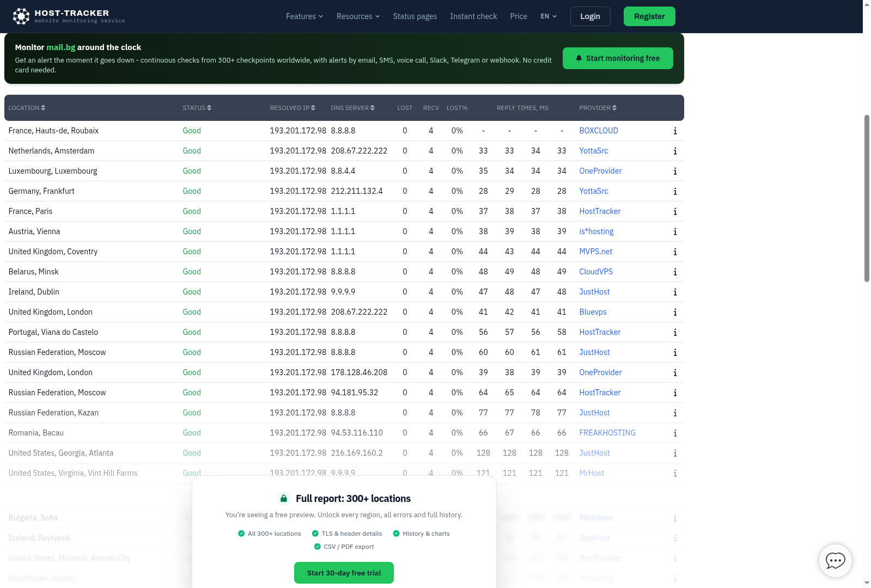Select DNS server 94.181.95.32 cell
This screenshot has height=588, width=871.
coord(355,393)
